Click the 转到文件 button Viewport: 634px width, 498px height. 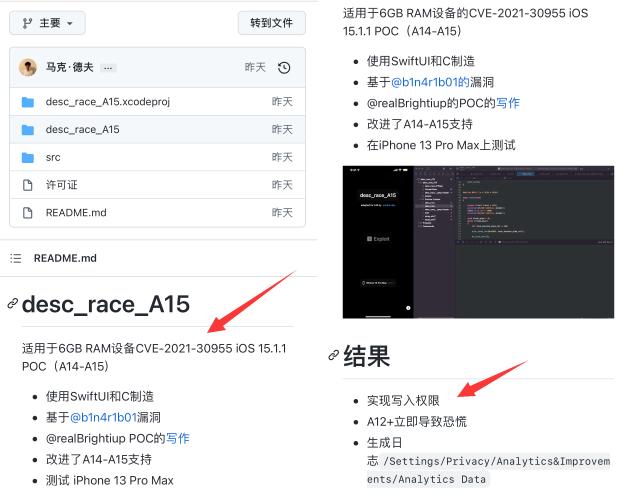[271, 23]
